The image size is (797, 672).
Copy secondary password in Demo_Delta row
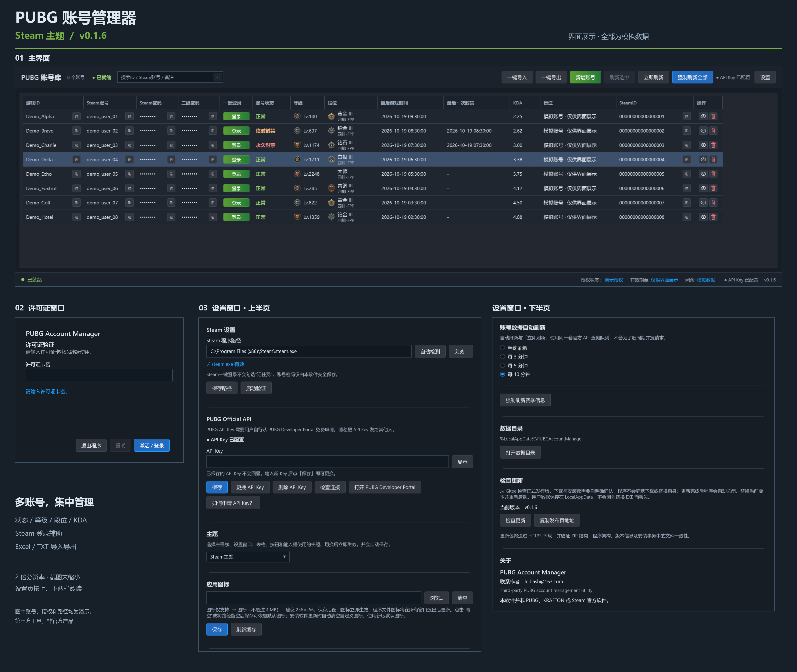[x=213, y=160]
